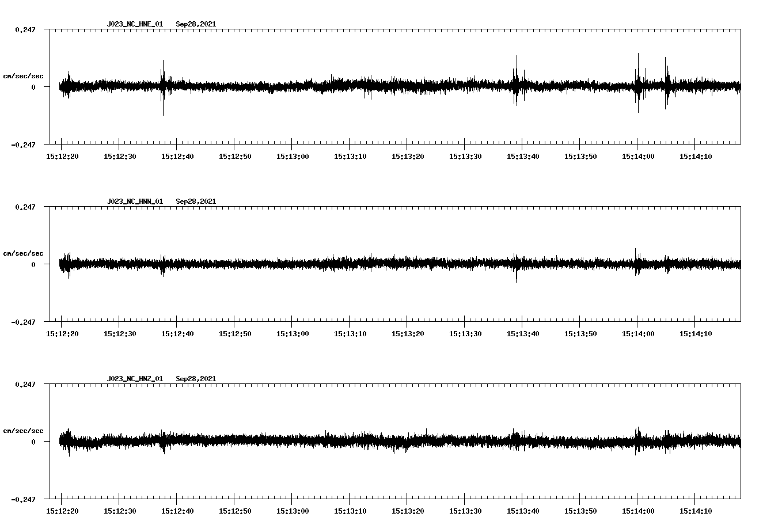
Task: Click 15:13:00 time label under HNN plot
Action: [293, 334]
